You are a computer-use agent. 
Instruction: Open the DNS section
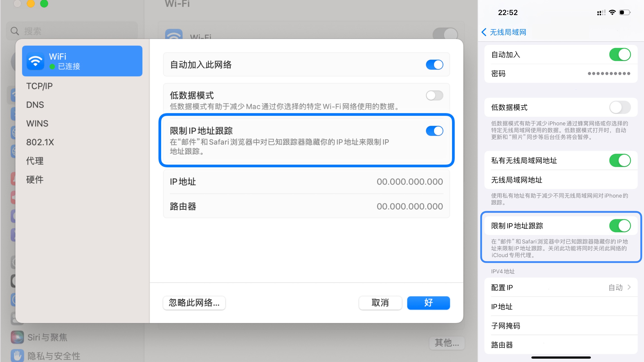pyautogui.click(x=35, y=105)
